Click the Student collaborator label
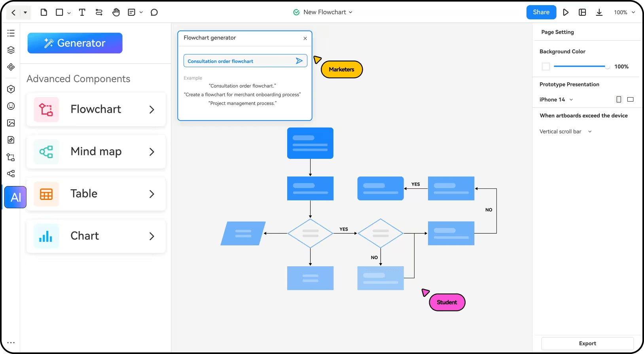The image size is (644, 354). [447, 302]
